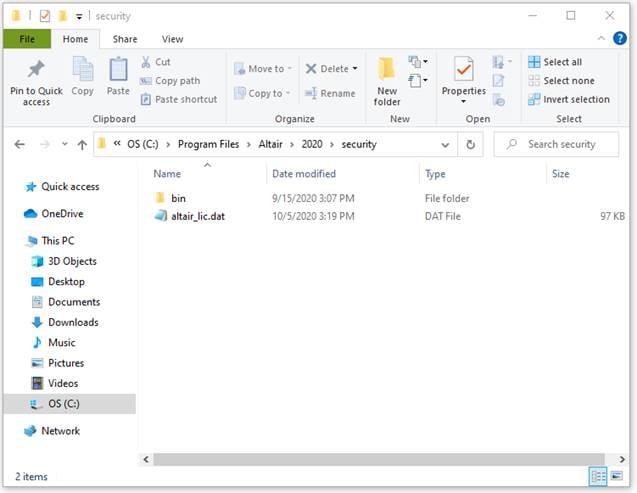Expand the address bar history dropdown
The width and height of the screenshot is (637, 493).
click(445, 145)
